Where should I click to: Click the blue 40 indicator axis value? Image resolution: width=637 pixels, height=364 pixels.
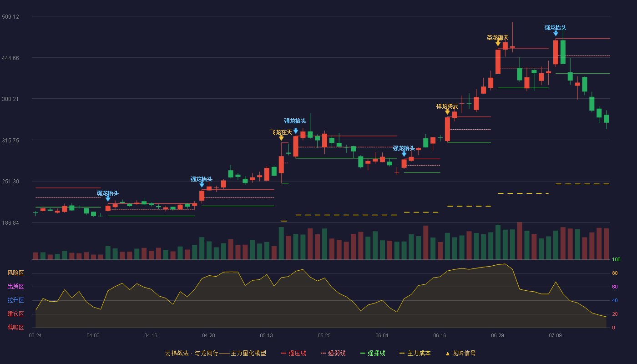(x=615, y=301)
